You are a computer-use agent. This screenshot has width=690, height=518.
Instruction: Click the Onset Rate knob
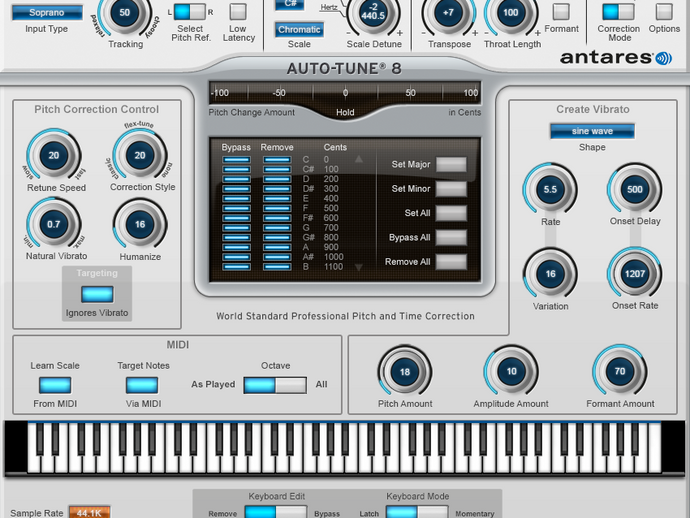(635, 274)
